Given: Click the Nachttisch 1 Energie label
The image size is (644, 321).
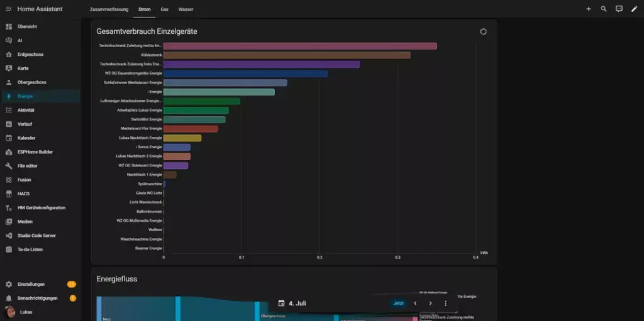Looking at the screenshot, I should 145,175.
